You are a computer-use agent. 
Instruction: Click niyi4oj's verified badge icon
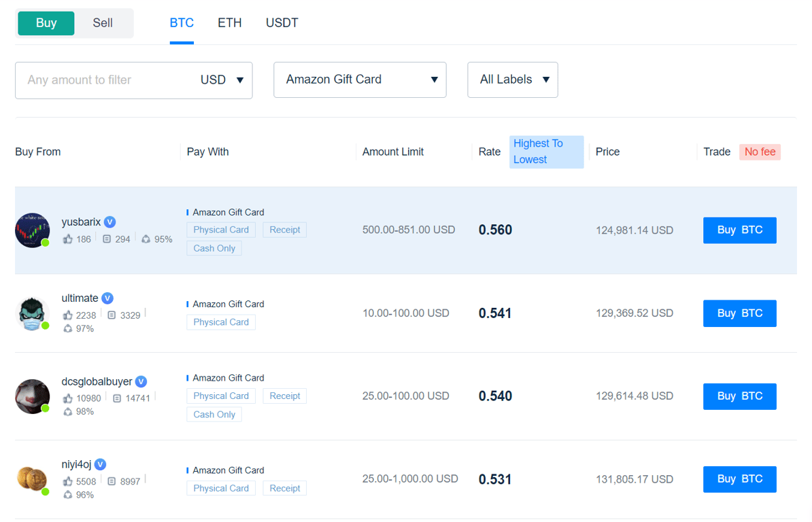coord(101,464)
